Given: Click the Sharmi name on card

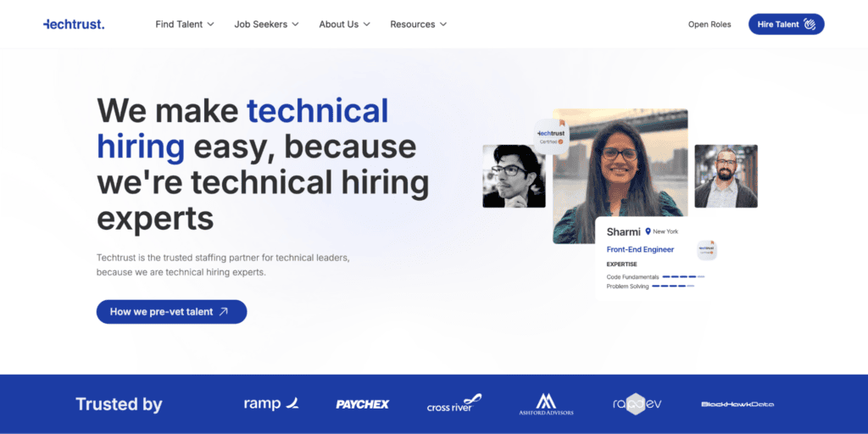Looking at the screenshot, I should tap(623, 231).
